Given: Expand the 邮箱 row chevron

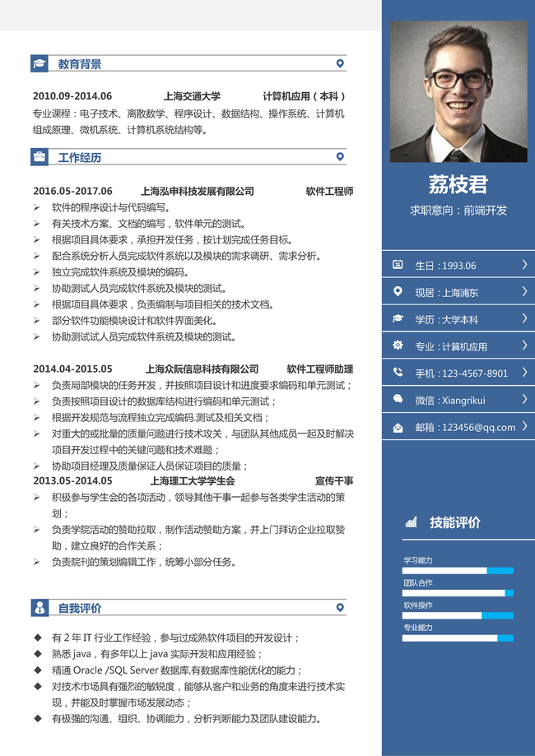Looking at the screenshot, I should point(525,426).
